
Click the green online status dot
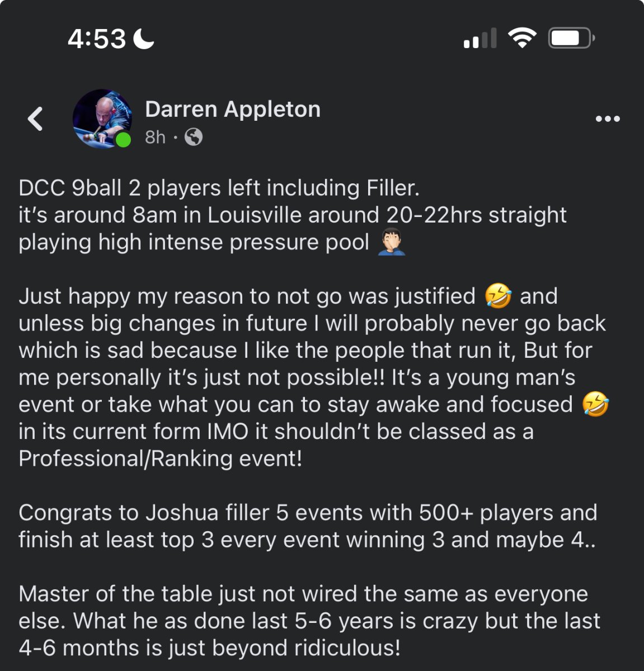(x=123, y=140)
